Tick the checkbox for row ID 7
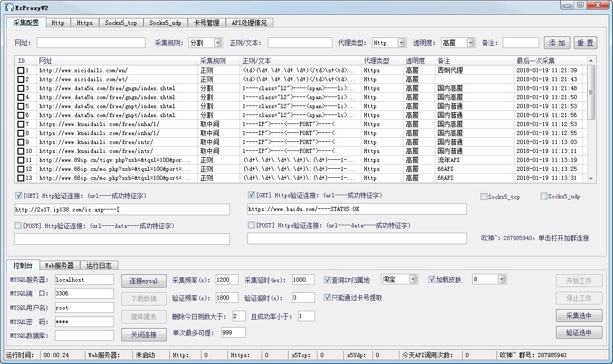The width and height of the screenshot is (613, 364). [21, 124]
